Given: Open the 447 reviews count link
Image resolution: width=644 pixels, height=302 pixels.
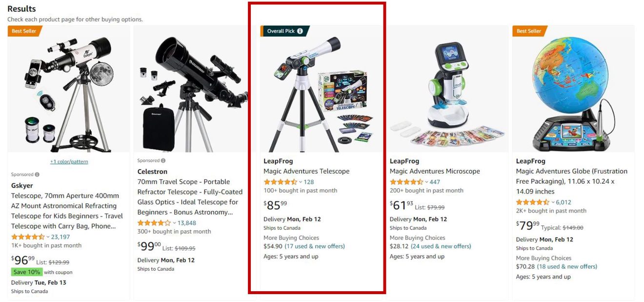Looking at the screenshot, I should (x=435, y=182).
